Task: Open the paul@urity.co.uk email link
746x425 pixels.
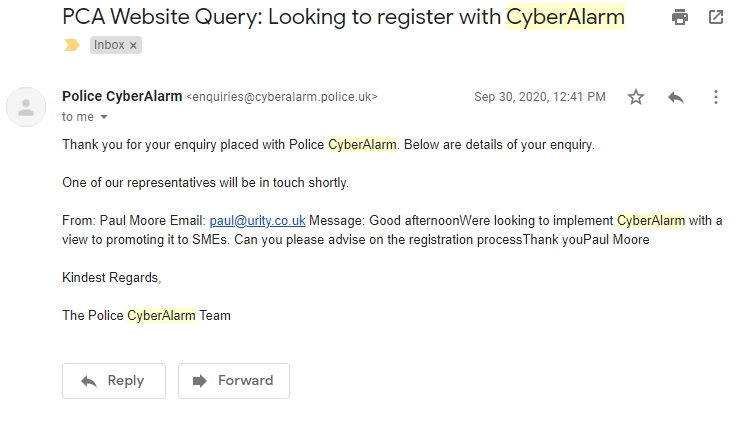Action: (x=257, y=220)
